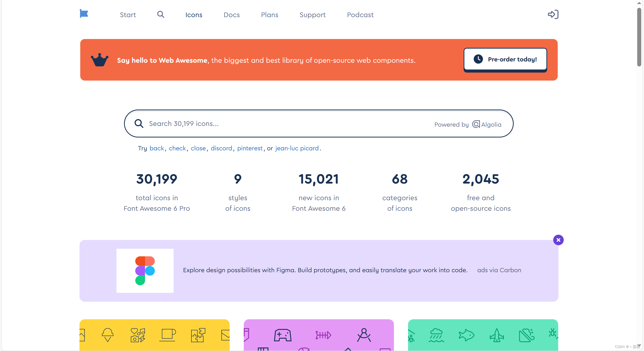This screenshot has height=351, width=644.
Task: Select the coffee mug icon
Action: tap(168, 335)
